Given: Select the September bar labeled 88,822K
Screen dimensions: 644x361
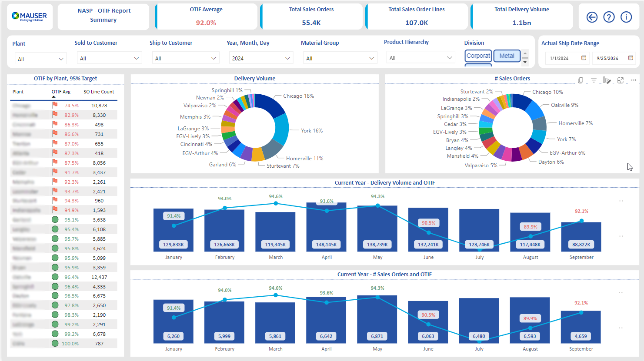Looking at the screenshot, I should (581, 237).
